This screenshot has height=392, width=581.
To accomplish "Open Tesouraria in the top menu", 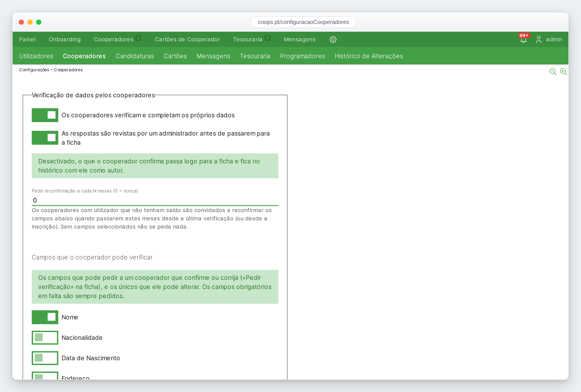I will (247, 40).
